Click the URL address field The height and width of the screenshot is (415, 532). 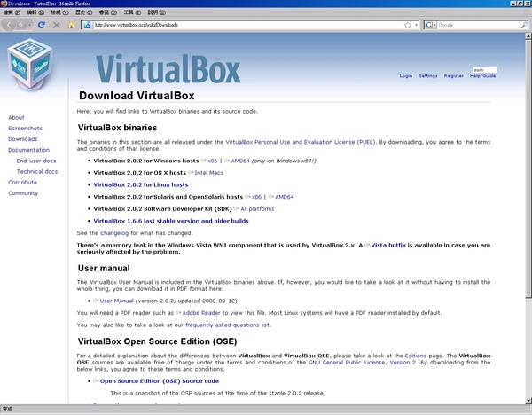[247, 25]
